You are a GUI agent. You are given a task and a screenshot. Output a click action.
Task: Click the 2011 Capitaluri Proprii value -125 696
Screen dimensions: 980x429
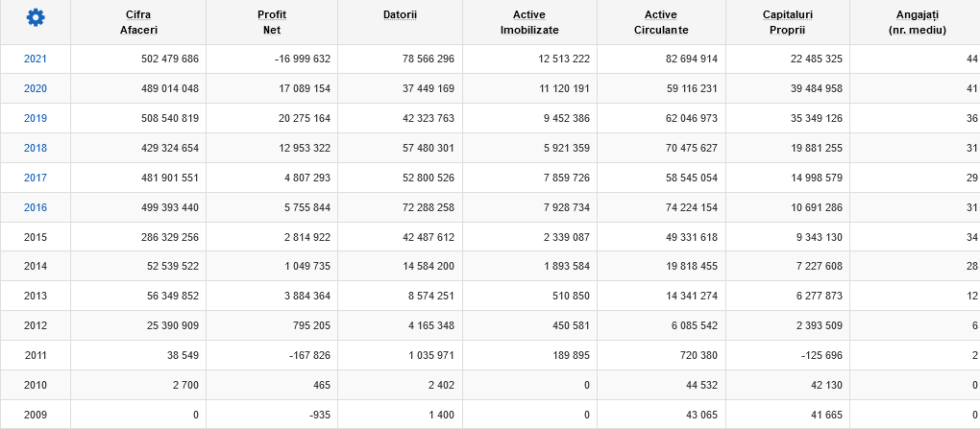pos(815,356)
